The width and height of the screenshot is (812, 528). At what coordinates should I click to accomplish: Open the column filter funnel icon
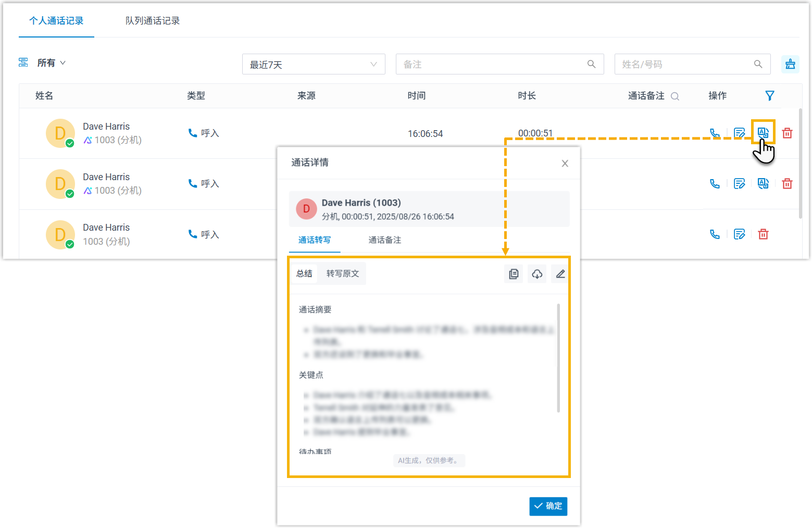pos(769,96)
